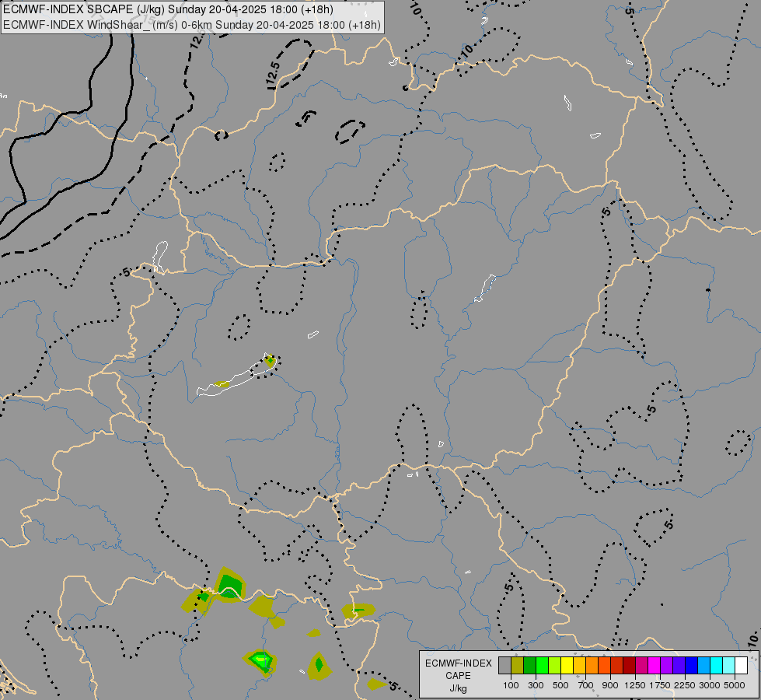Click the '3000' legend value
The image size is (761, 700).
(710, 685)
